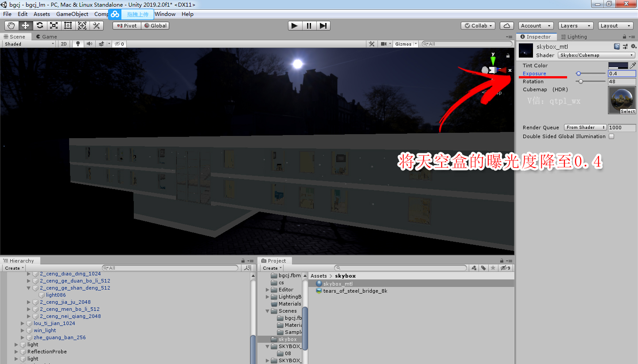The height and width of the screenshot is (364, 638).
Task: Open scene view tools settings icon
Action: pyautogui.click(x=372, y=44)
